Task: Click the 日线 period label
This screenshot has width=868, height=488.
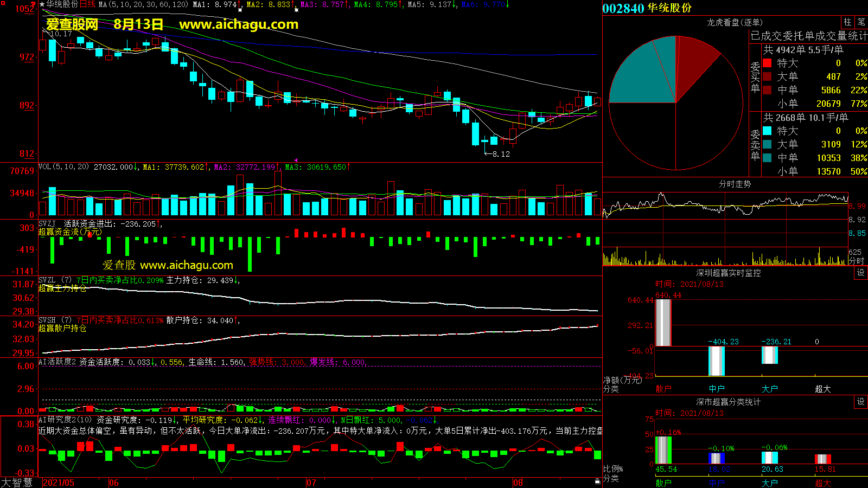Action: pyautogui.click(x=87, y=4)
